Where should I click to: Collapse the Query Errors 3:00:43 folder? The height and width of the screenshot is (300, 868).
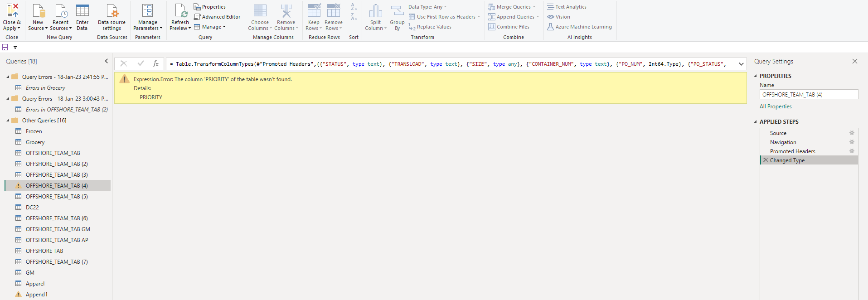8,99
